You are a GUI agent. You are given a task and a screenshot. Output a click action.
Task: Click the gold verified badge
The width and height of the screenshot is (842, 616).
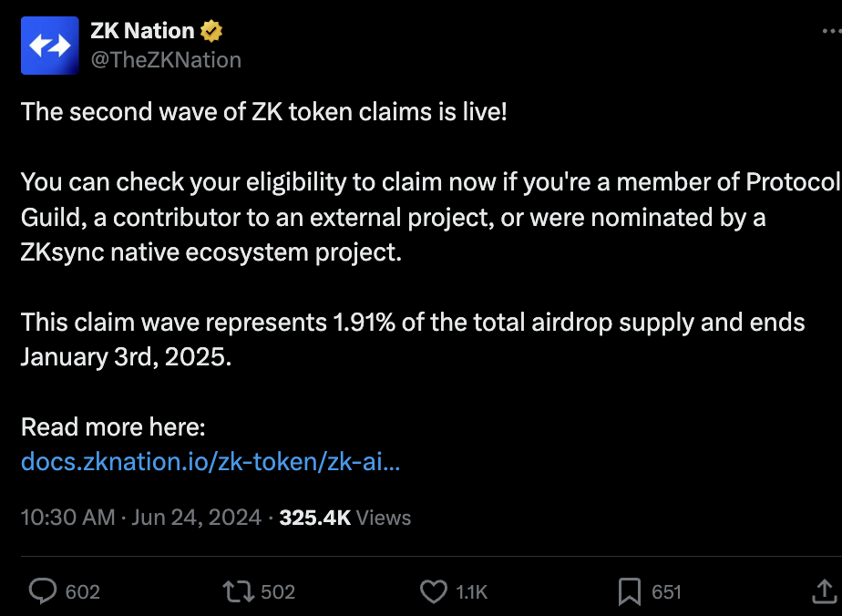click(x=211, y=31)
